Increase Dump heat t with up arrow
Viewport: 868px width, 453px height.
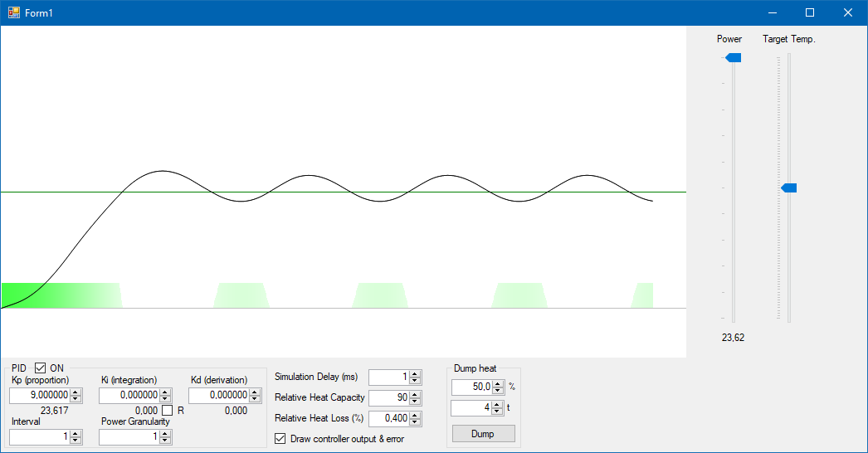tap(497, 404)
